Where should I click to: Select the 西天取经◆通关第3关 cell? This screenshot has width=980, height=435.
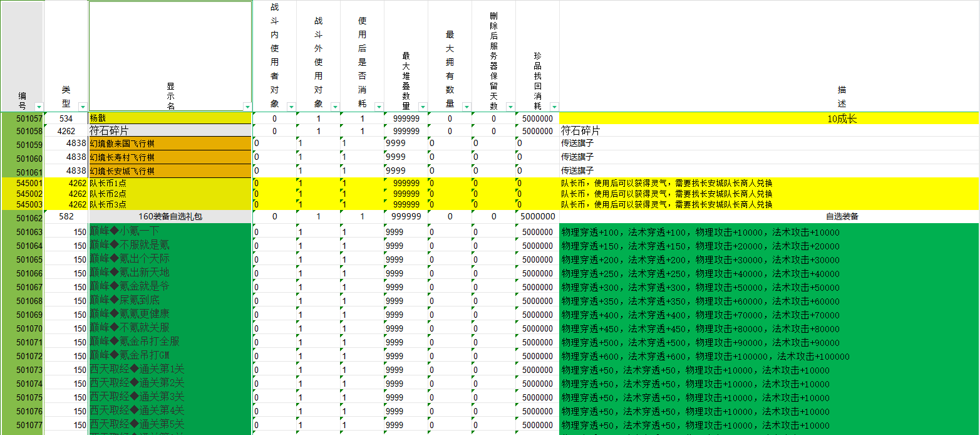(170, 397)
